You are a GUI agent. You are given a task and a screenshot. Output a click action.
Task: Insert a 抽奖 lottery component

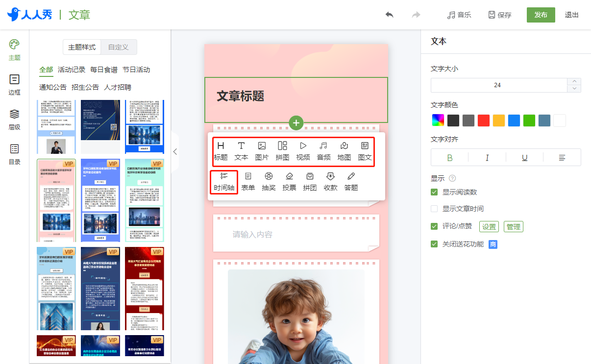[x=269, y=181]
